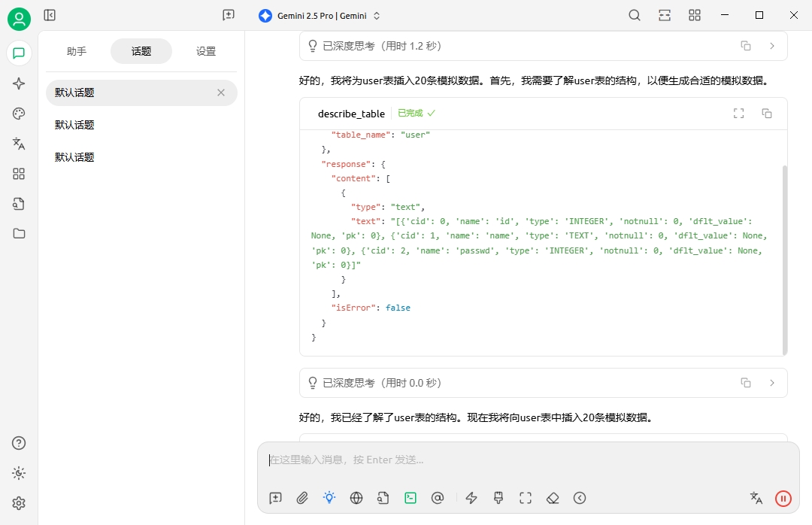Open the painting palette page
Viewport: 812px width, 525px height.
19,114
